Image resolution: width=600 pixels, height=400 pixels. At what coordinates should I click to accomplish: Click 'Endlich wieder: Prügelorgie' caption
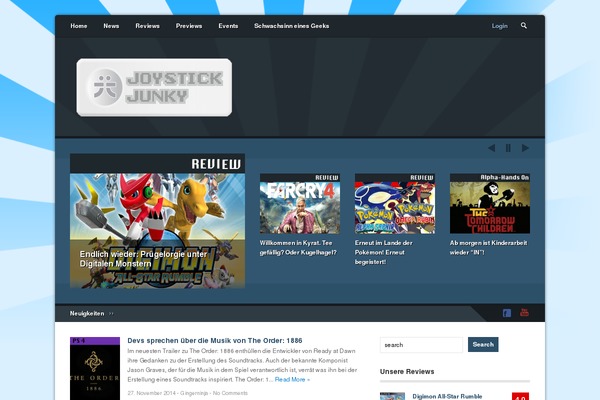pos(143,259)
